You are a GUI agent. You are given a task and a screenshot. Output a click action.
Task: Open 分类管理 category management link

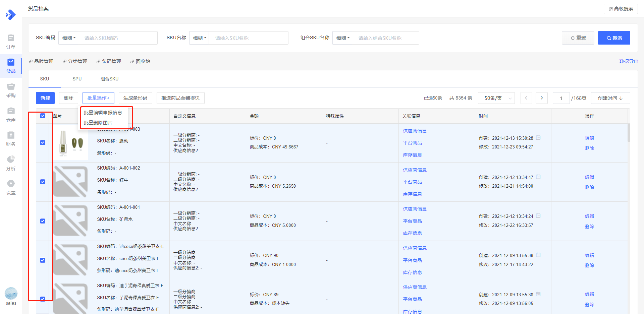75,61
